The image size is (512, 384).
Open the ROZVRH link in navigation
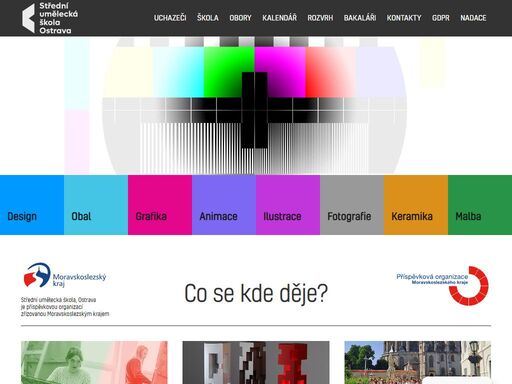[x=320, y=18]
